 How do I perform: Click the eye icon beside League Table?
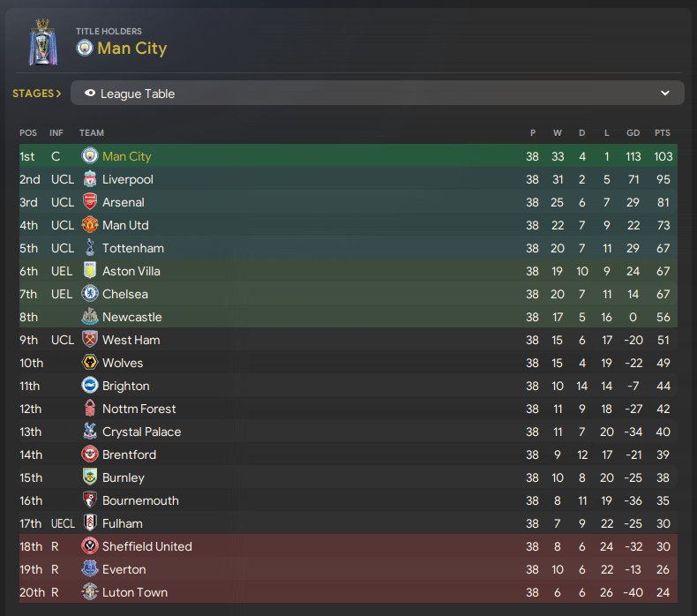[x=90, y=93]
